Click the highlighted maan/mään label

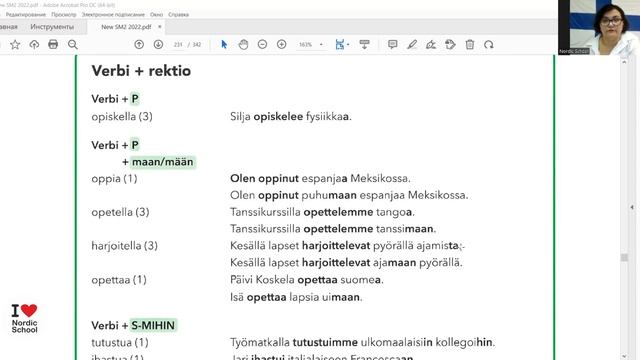[x=162, y=162]
